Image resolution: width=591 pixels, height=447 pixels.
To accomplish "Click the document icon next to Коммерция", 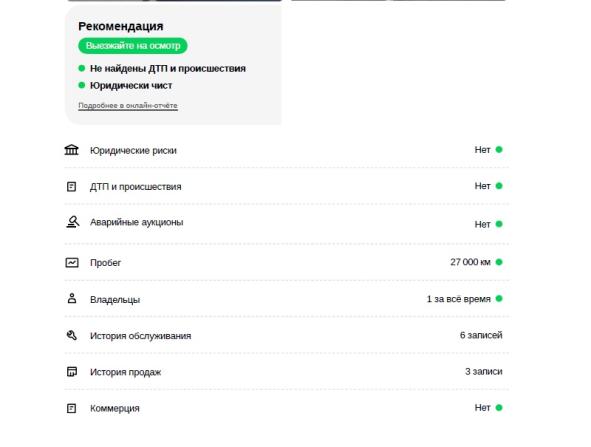I will 71,408.
